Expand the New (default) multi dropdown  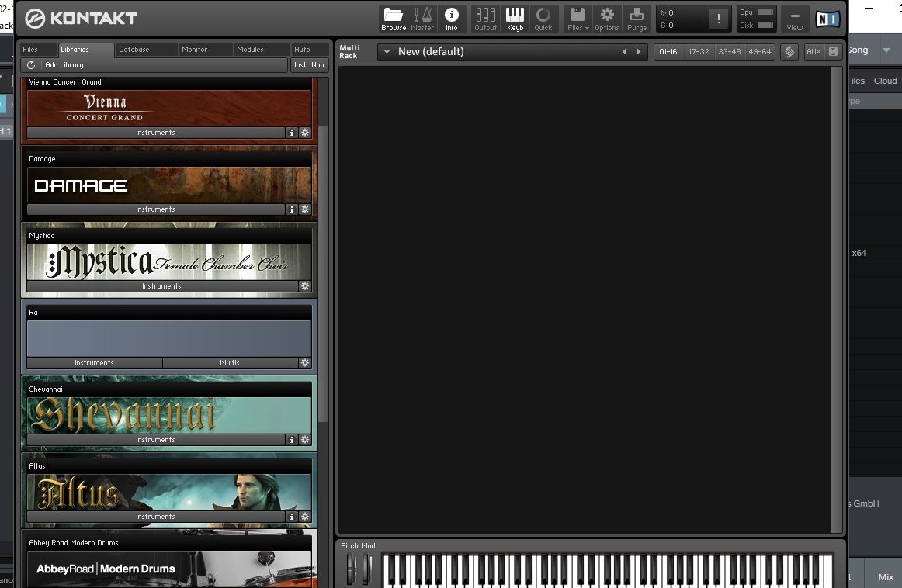tap(387, 52)
